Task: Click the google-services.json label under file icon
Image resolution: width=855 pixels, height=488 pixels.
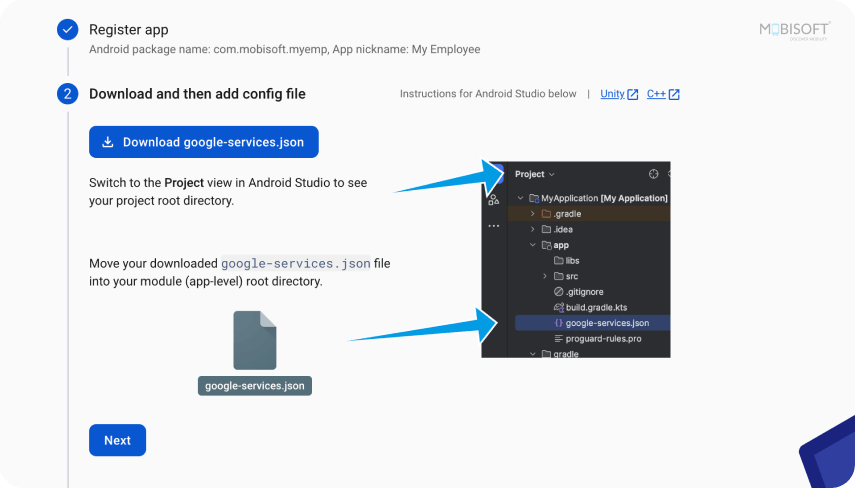Action: (255, 385)
